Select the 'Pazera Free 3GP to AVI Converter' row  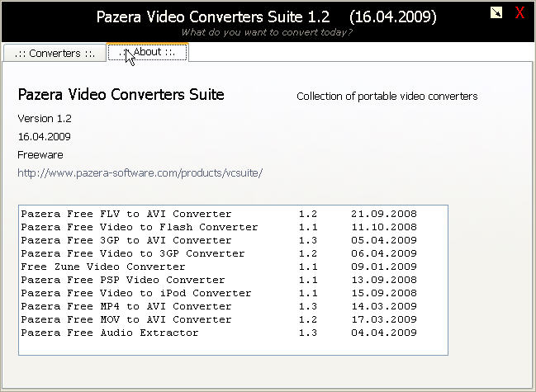(219, 240)
